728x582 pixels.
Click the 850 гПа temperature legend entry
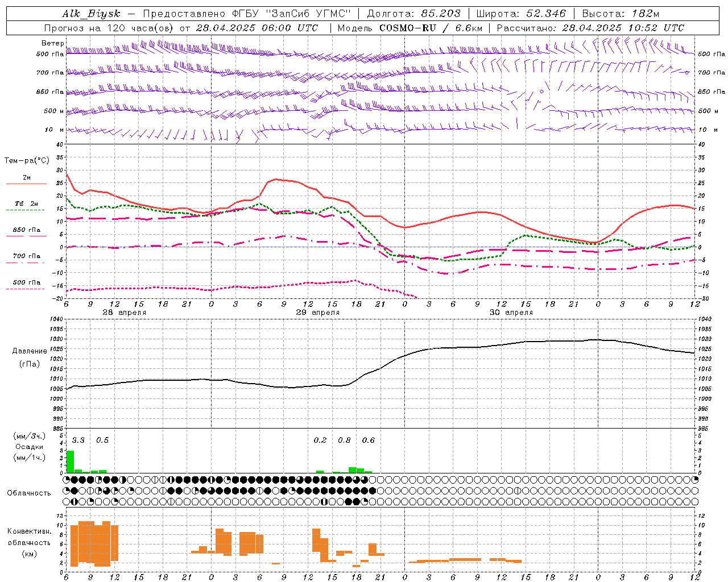(27, 230)
